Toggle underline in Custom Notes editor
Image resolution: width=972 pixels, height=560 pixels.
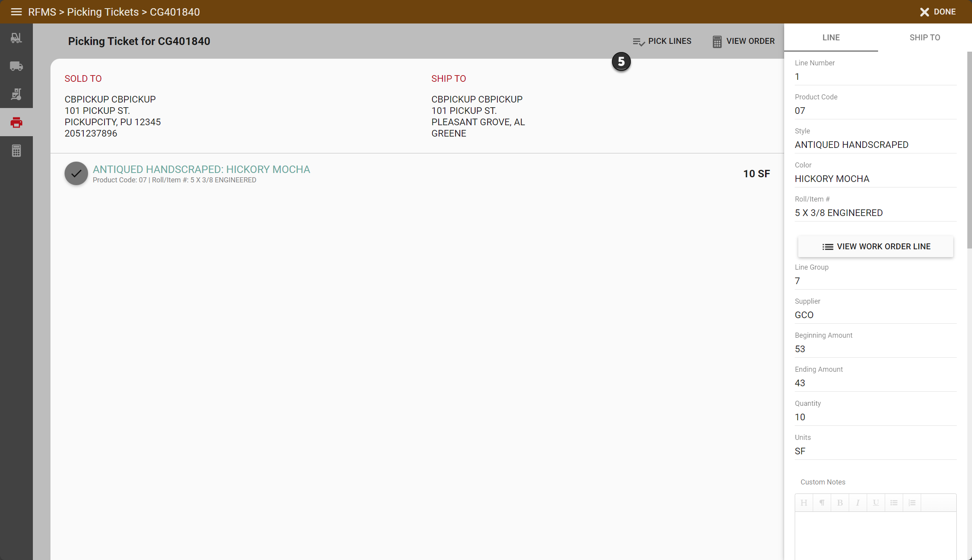(x=876, y=502)
